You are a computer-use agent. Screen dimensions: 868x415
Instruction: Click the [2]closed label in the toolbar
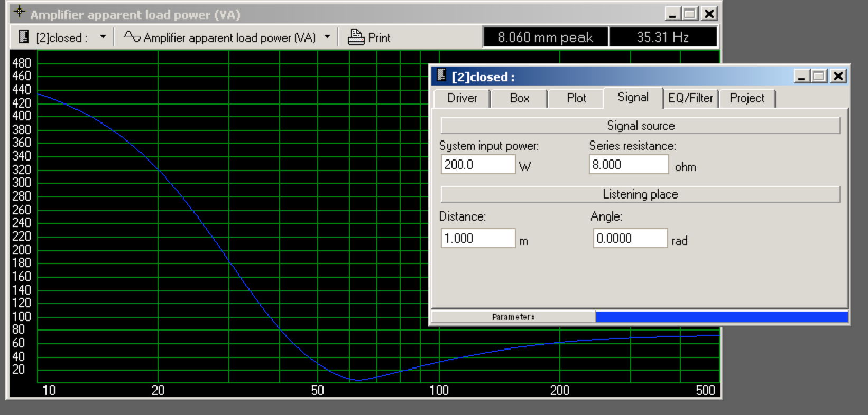(x=61, y=38)
